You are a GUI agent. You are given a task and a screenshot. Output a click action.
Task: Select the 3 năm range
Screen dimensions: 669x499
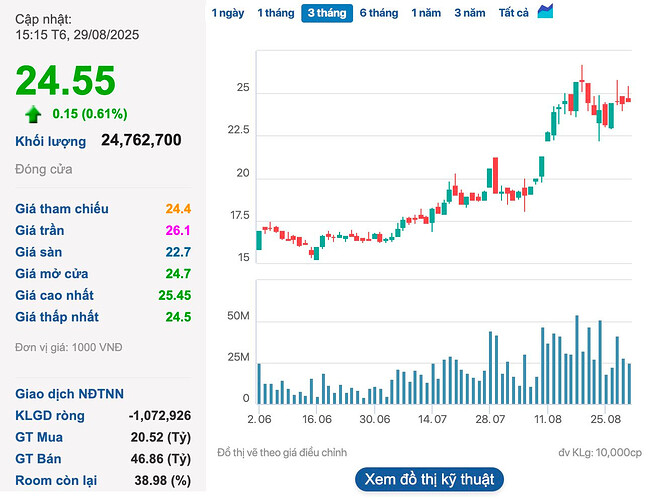click(470, 13)
